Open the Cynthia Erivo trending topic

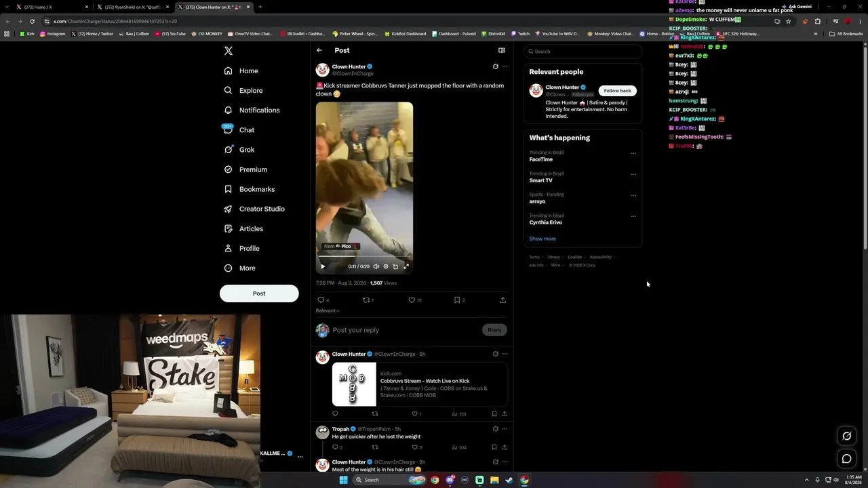tap(546, 222)
